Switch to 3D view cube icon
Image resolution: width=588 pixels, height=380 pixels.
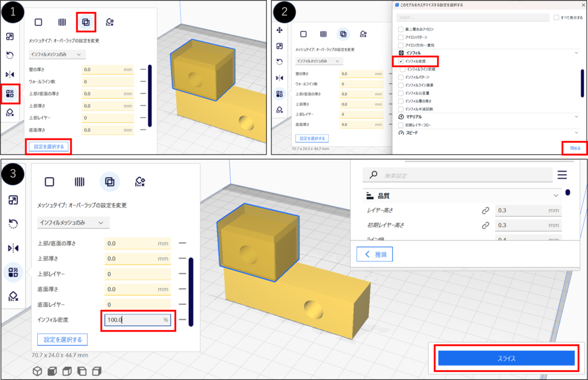pyautogui.click(x=37, y=371)
